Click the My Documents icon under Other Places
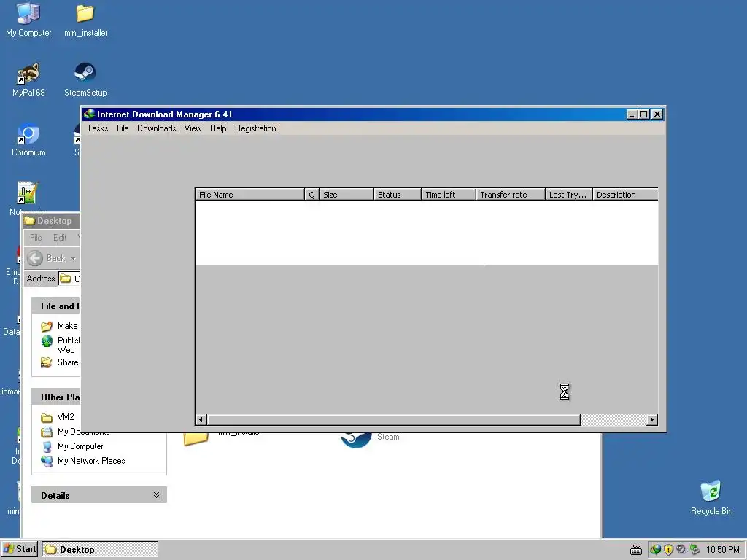 (47, 432)
